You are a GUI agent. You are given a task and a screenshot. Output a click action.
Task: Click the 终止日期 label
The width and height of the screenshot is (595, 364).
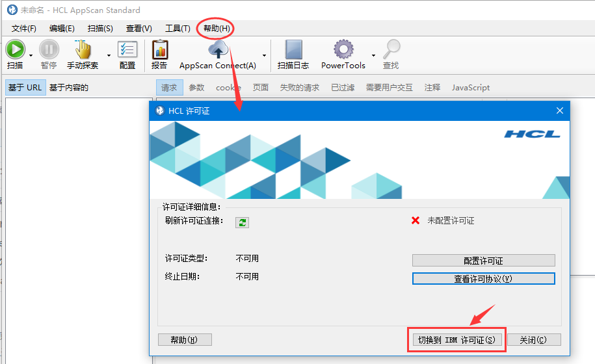182,277
